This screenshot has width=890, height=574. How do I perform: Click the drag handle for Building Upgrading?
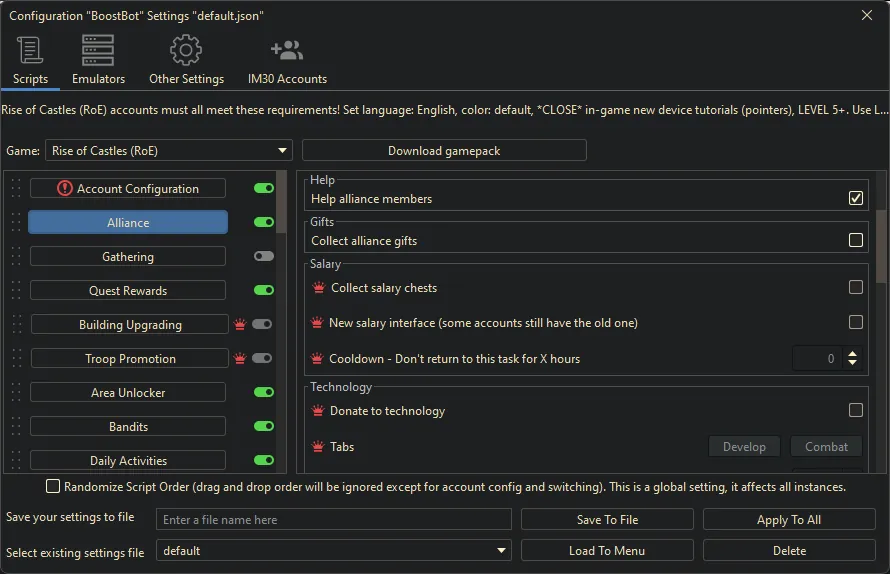(x=16, y=324)
